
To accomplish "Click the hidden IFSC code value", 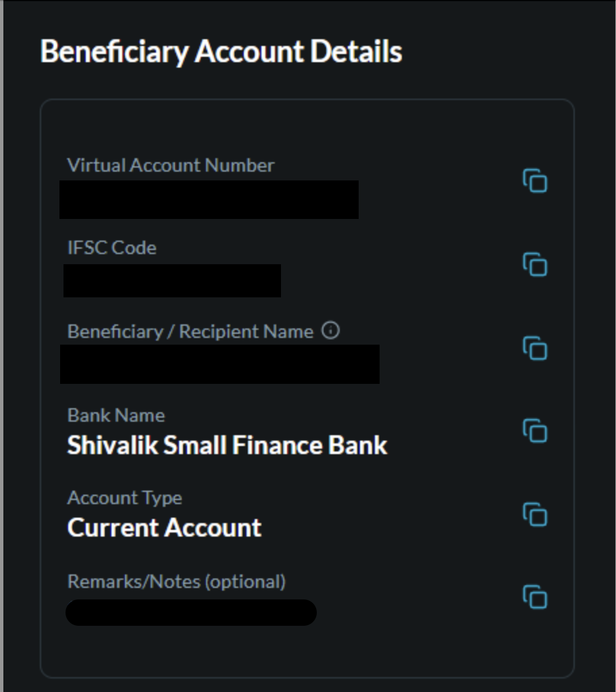I will pyautogui.click(x=172, y=280).
